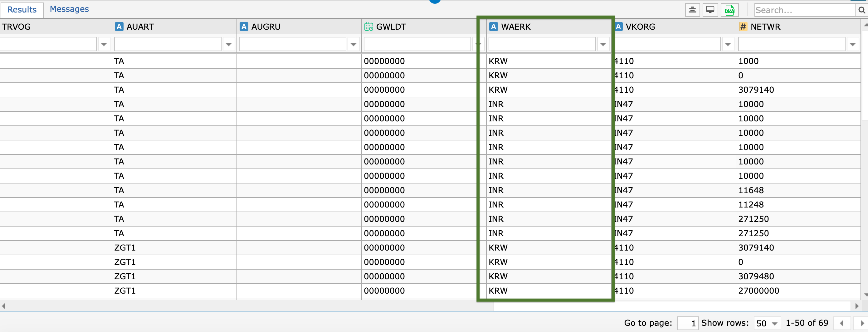Sort by the GWLDT column header

click(424, 27)
